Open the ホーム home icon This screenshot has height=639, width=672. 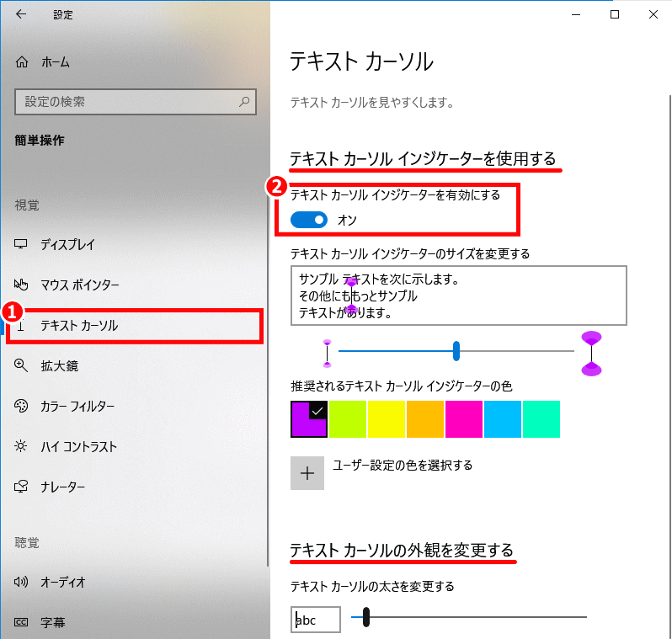coord(21,62)
